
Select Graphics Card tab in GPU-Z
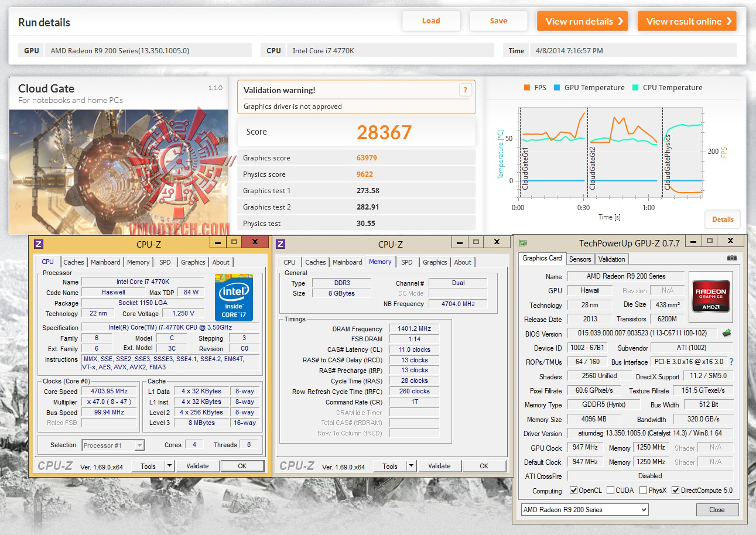click(542, 258)
